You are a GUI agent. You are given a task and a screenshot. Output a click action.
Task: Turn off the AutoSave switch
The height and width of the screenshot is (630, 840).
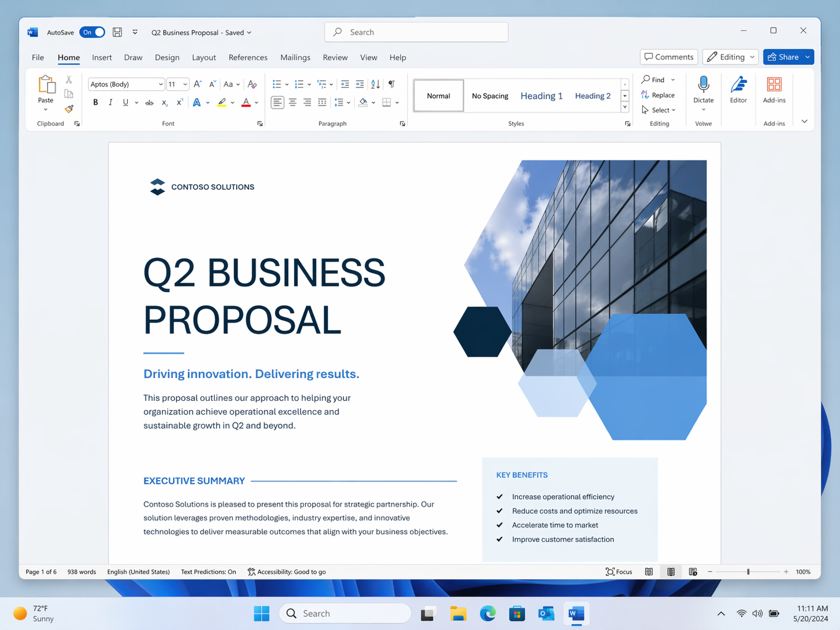pos(92,32)
